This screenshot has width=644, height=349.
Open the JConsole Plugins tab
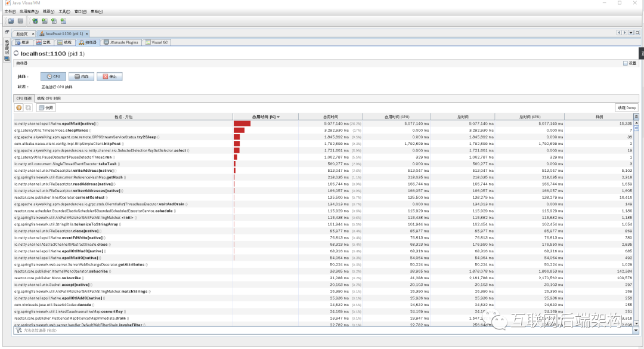[121, 42]
